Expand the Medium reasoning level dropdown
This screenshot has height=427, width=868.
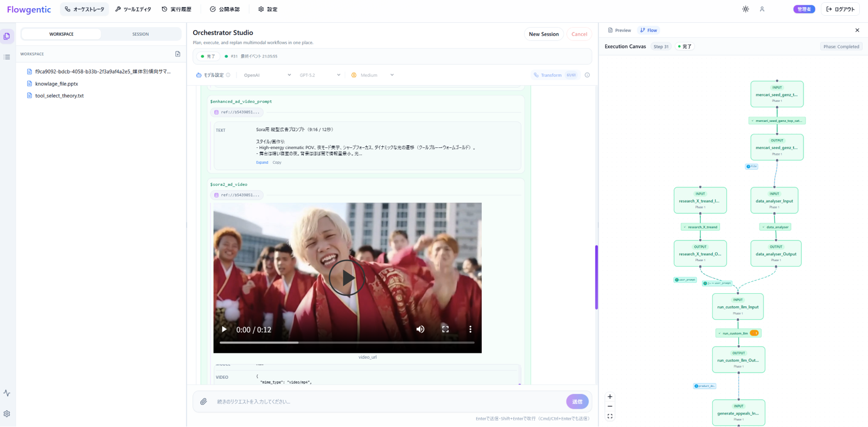coord(373,75)
